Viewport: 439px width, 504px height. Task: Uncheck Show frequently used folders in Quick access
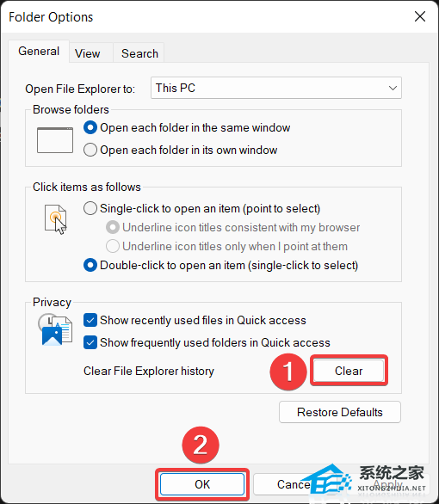tap(90, 342)
